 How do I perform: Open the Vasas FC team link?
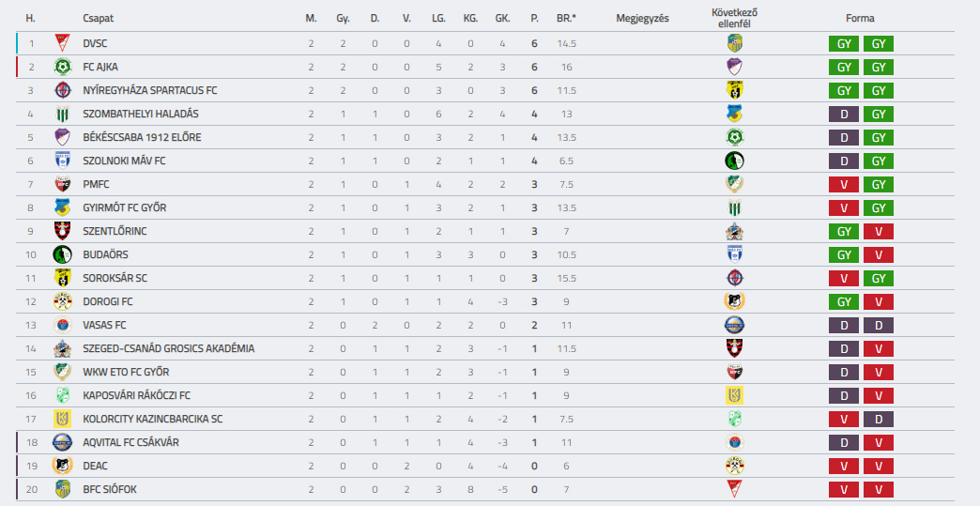[x=104, y=325]
